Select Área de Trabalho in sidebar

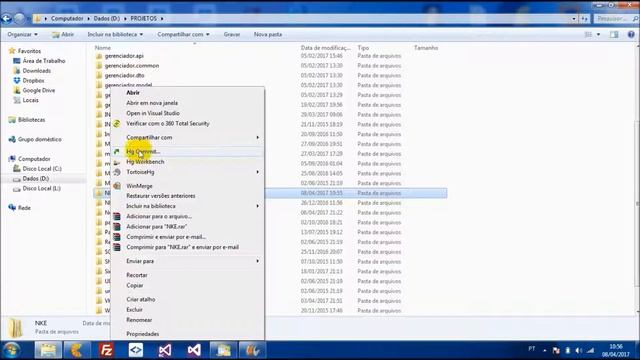pos(44,61)
